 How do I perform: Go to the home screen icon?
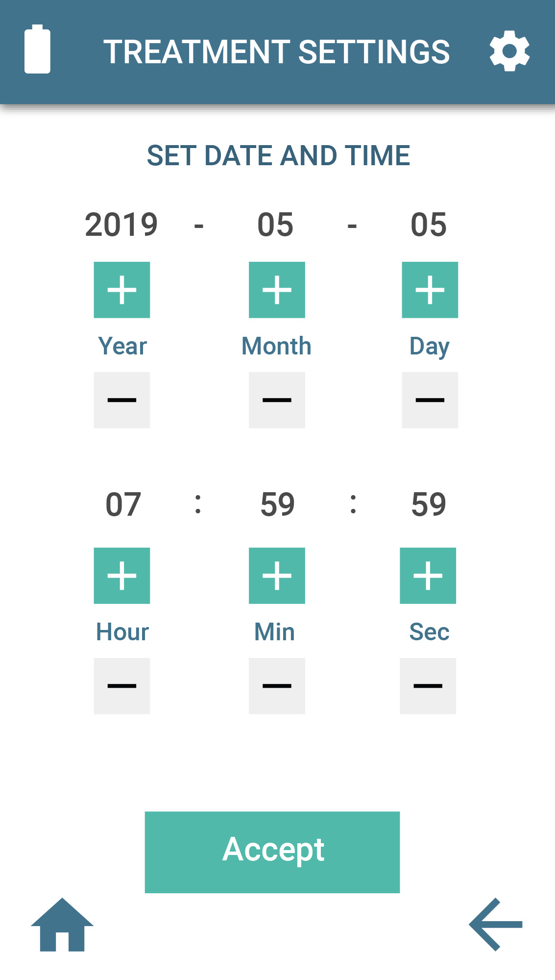(x=62, y=925)
